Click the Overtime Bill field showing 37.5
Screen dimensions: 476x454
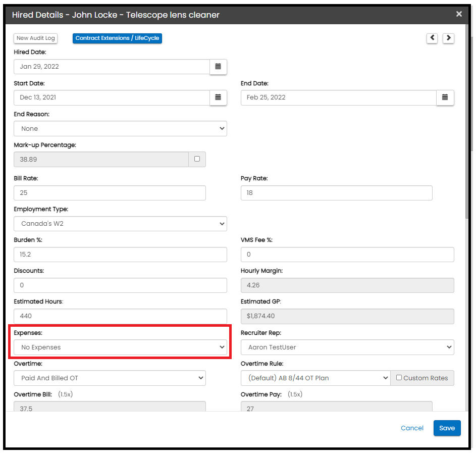(x=110, y=407)
